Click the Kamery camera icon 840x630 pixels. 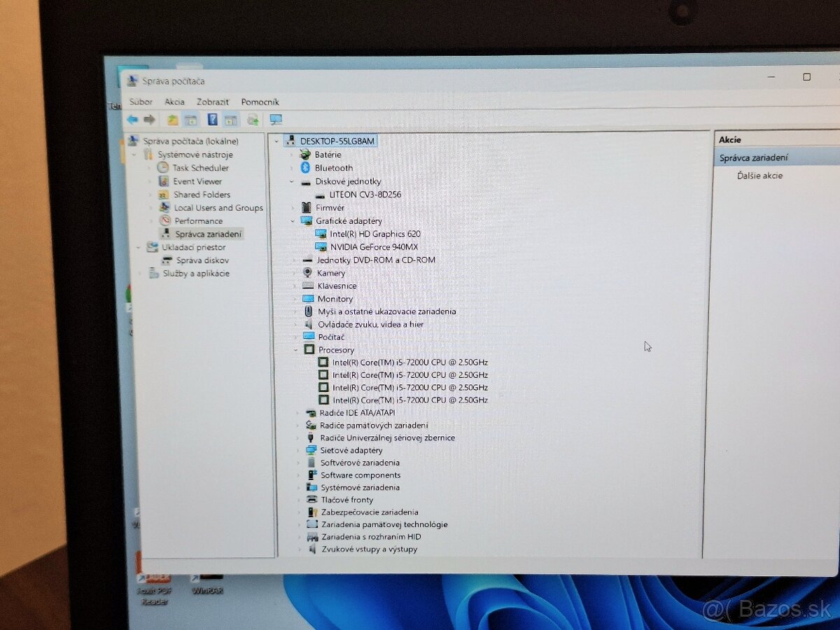point(307,273)
